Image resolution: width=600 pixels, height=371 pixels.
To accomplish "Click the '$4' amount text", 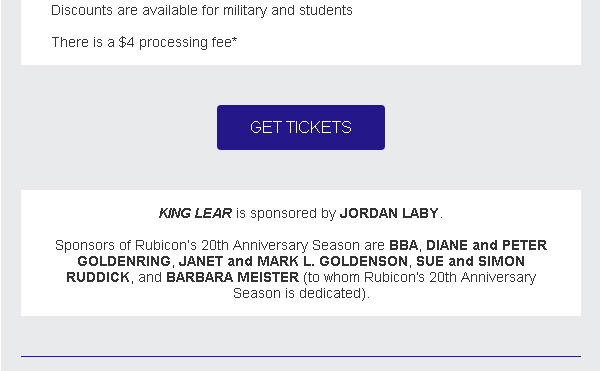I will 126,42.
